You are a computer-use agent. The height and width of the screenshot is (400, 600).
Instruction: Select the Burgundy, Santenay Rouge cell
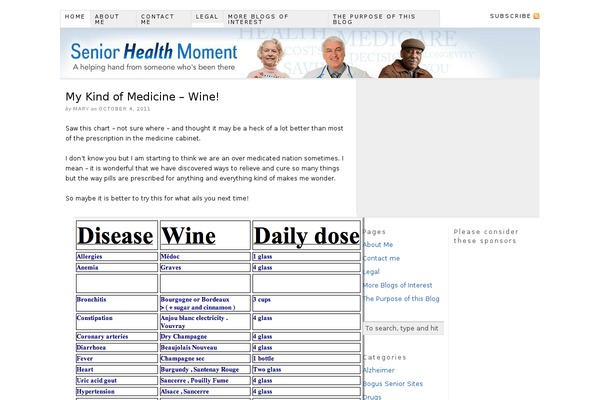coord(205,370)
